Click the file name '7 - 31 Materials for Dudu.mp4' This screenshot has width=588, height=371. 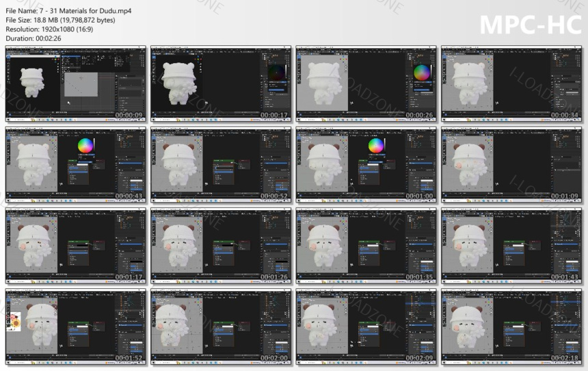coord(53,11)
